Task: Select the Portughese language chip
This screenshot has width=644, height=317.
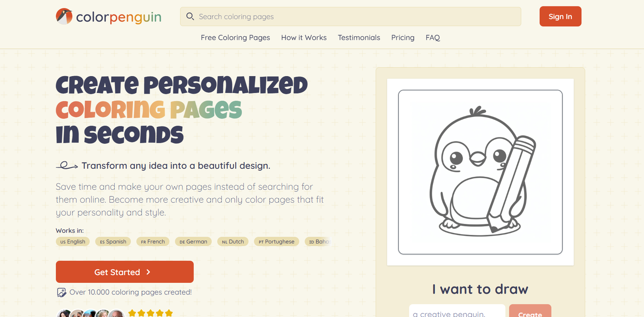Action: pos(277,242)
